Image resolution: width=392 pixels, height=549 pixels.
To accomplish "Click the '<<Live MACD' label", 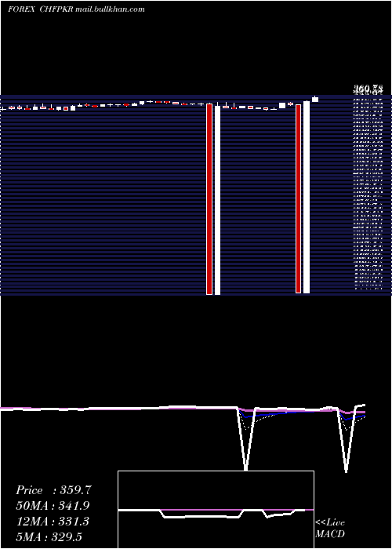I will [330, 528].
